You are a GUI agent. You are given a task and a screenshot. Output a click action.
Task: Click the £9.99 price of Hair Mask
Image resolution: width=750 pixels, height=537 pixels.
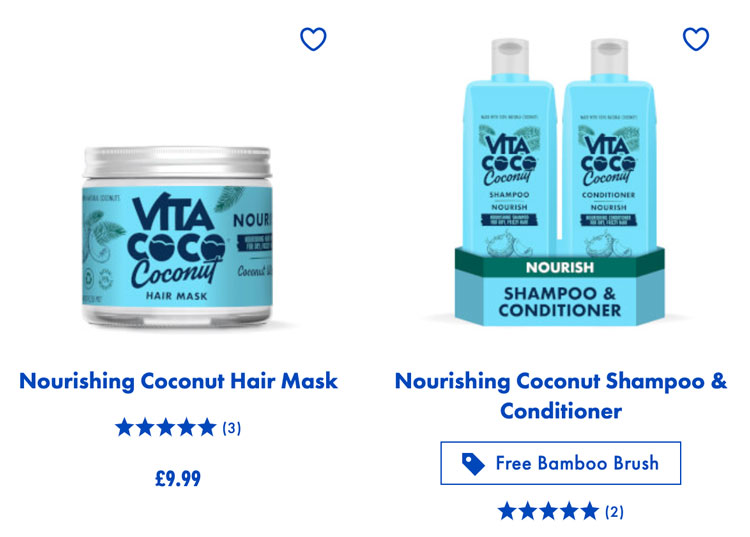click(x=178, y=478)
